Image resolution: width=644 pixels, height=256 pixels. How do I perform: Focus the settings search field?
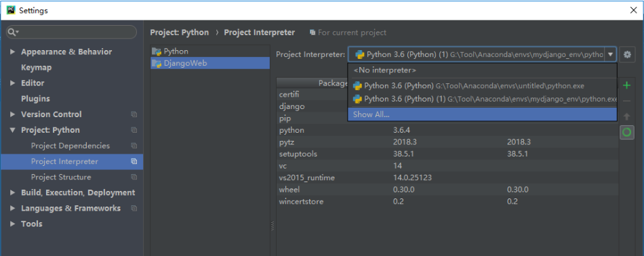pyautogui.click(x=72, y=32)
